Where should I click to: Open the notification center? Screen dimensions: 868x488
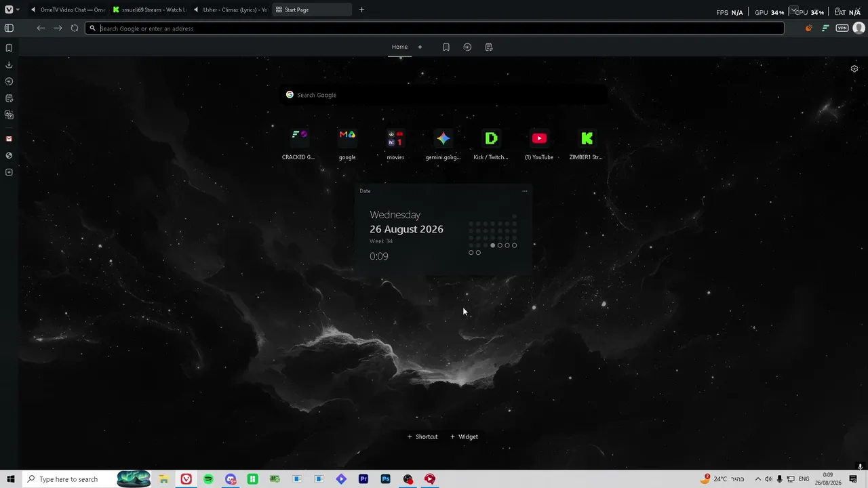coord(853,479)
